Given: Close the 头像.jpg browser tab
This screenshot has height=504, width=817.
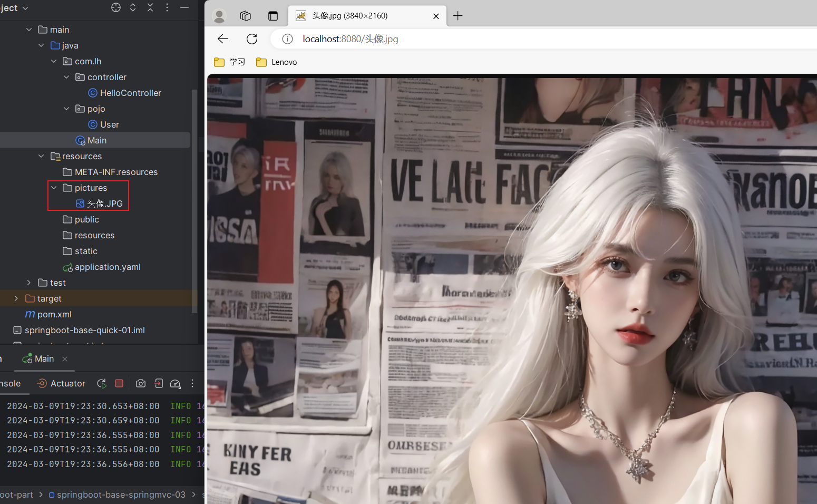Looking at the screenshot, I should pyautogui.click(x=436, y=16).
